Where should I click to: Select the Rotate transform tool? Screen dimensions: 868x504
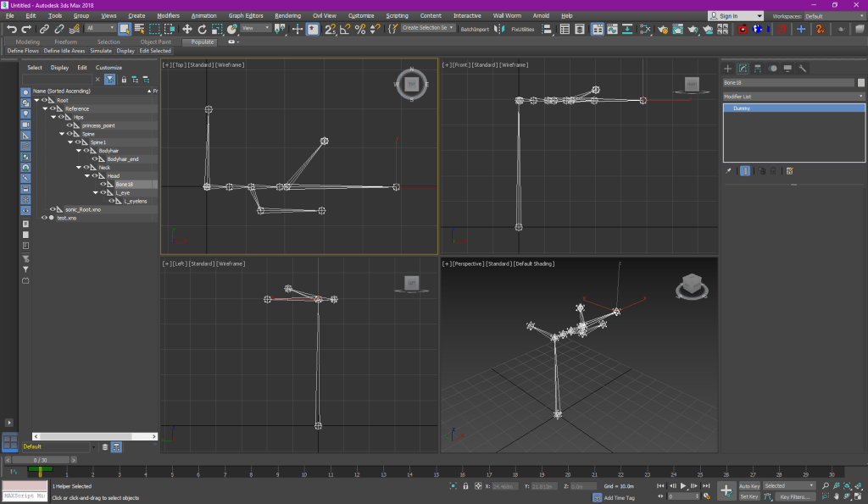pos(202,29)
